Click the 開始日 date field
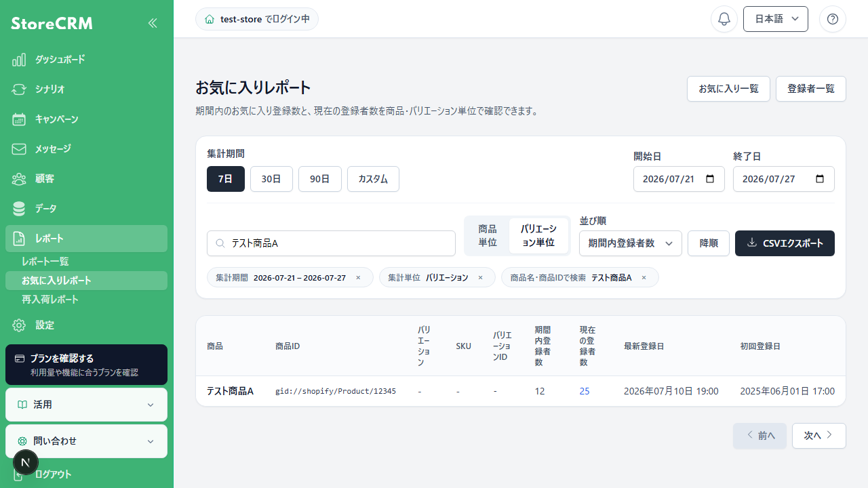The height and width of the screenshot is (488, 868). coord(679,179)
